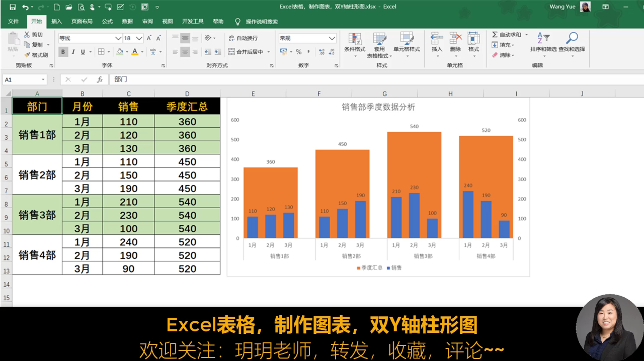Apply comma style number format
The image size is (644, 361).
click(308, 52)
